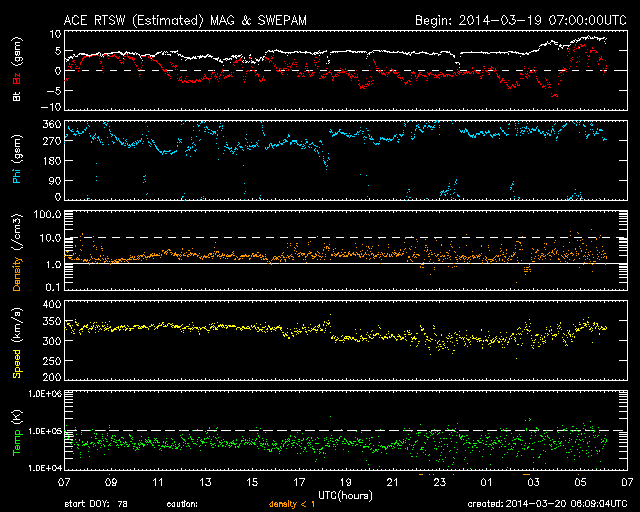Click the UTC(hours) x-axis label

[x=347, y=495]
